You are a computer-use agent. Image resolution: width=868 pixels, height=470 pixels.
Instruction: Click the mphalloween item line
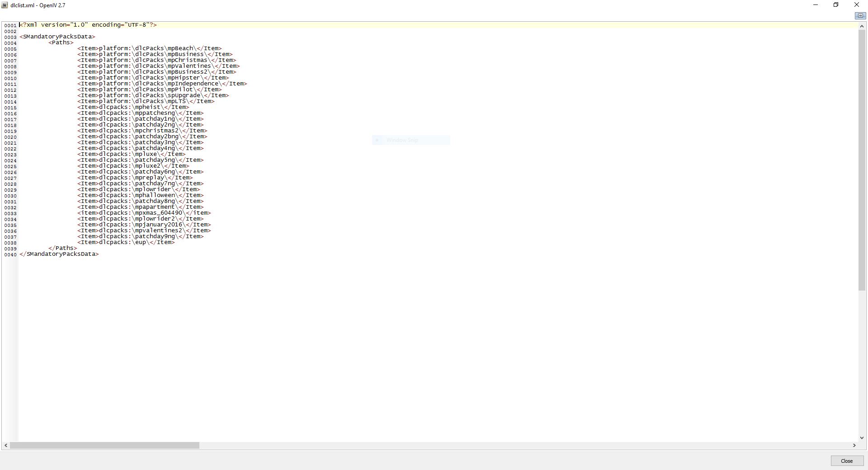[141, 195]
